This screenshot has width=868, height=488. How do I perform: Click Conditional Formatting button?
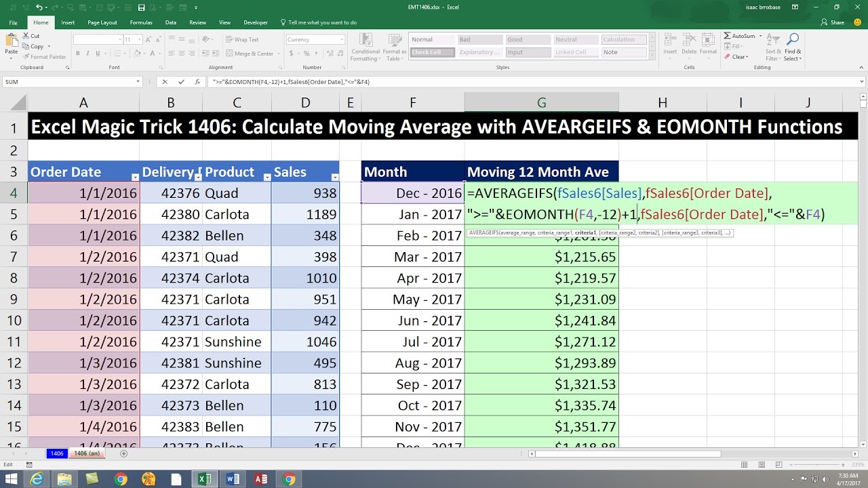(366, 47)
